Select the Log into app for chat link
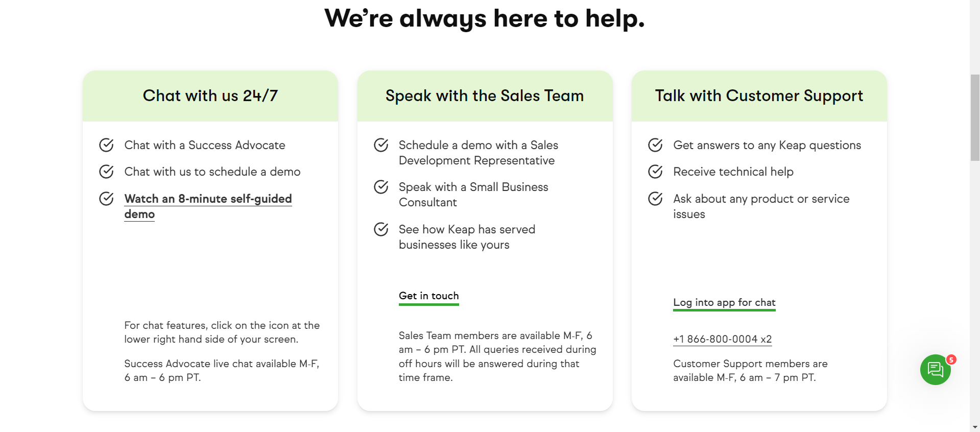980x432 pixels. tap(724, 302)
